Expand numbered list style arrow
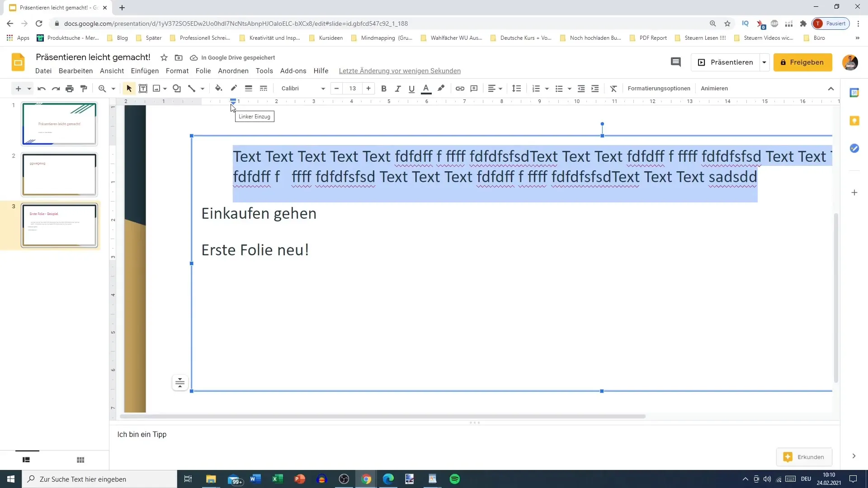This screenshot has width=868, height=488. coord(547,89)
